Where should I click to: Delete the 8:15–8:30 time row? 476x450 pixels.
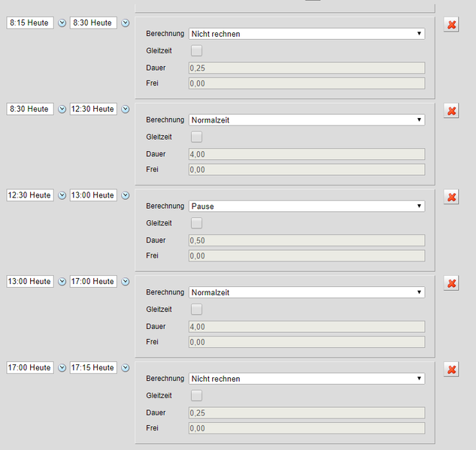point(451,25)
